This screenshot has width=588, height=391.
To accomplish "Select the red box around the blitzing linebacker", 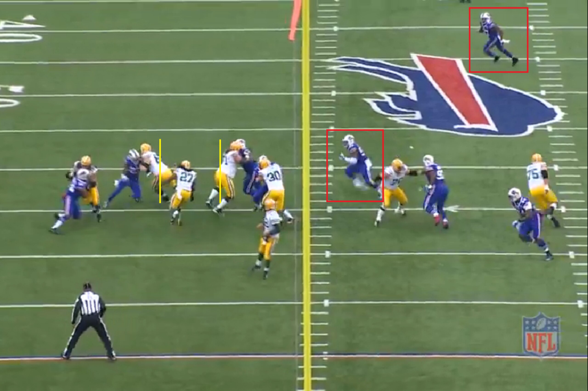I will [x=355, y=166].
